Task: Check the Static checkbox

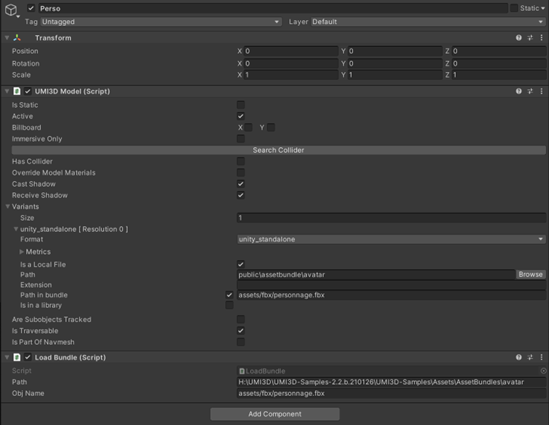Action: 514,8
